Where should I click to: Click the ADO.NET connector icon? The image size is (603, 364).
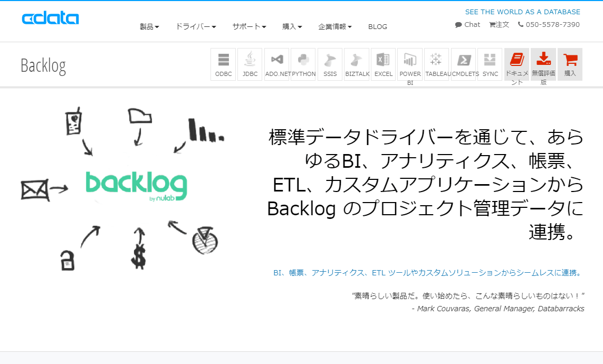[276, 63]
